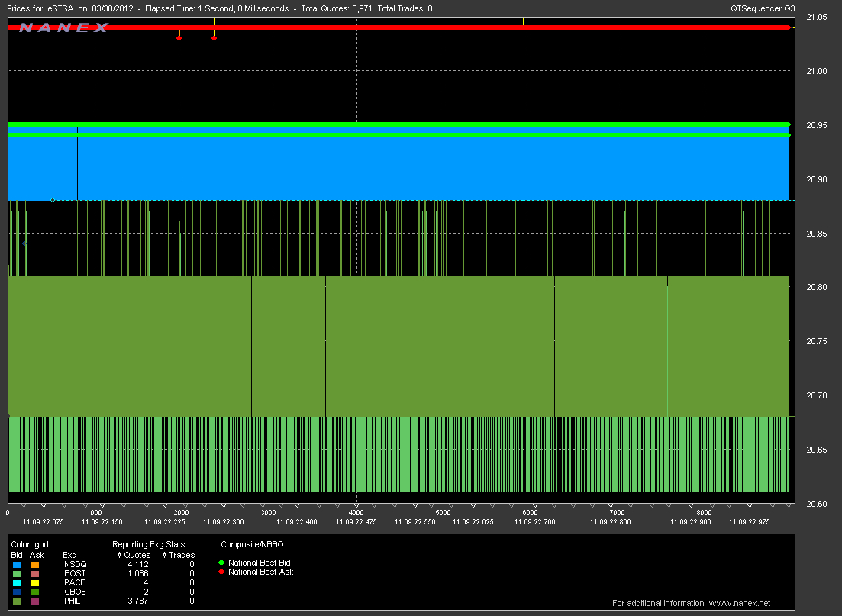This screenshot has height=616, width=842.
Task: Select the NSDQ blue bid color swatch
Action: pyautogui.click(x=16, y=564)
